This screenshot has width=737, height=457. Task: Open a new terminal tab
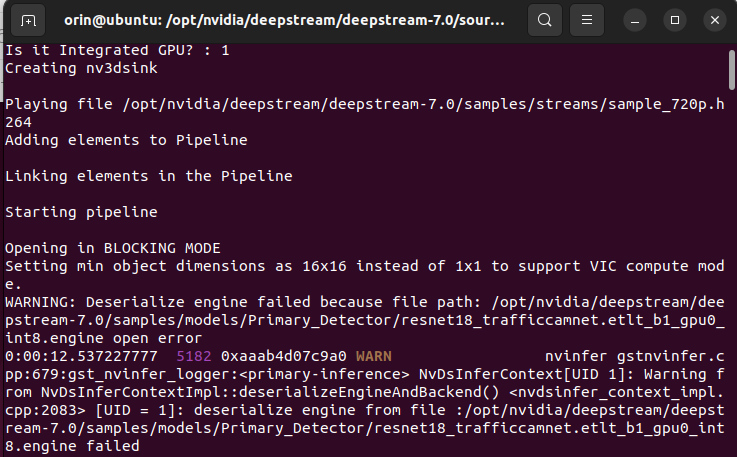[x=28, y=20]
